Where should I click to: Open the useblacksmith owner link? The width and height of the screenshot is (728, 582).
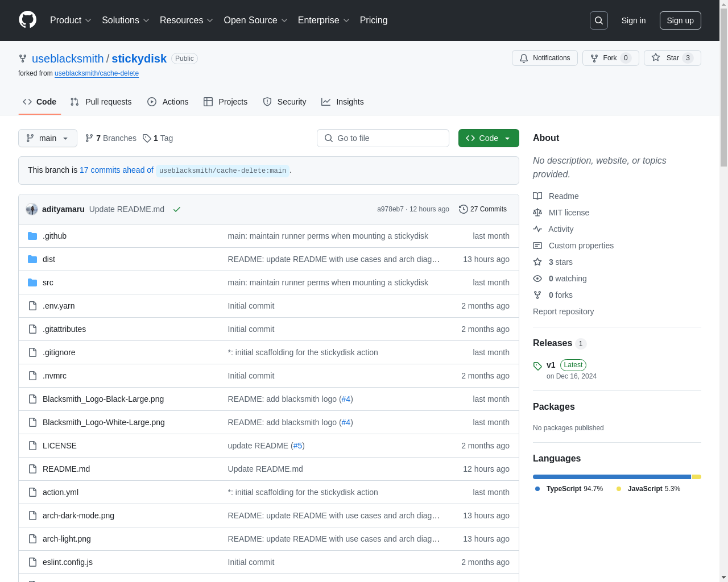pyautogui.click(x=68, y=59)
